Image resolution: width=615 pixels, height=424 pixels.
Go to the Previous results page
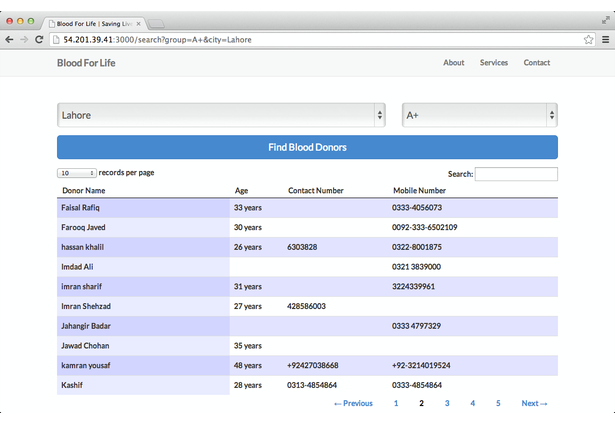pos(353,403)
